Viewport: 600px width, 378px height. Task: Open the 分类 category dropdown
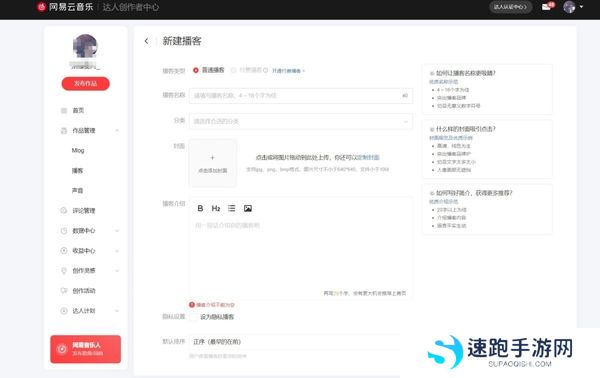300,121
